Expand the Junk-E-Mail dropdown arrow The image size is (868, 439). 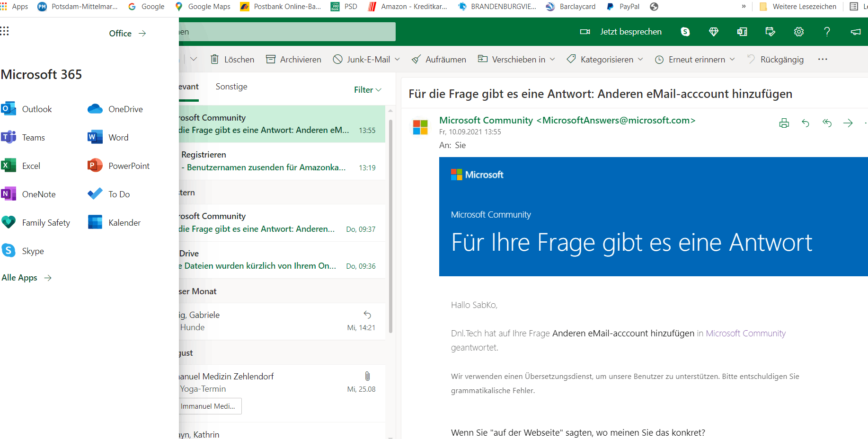398,59
